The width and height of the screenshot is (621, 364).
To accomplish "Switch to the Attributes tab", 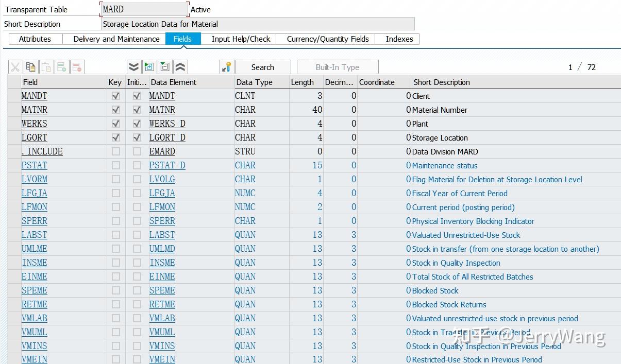I will (35, 39).
